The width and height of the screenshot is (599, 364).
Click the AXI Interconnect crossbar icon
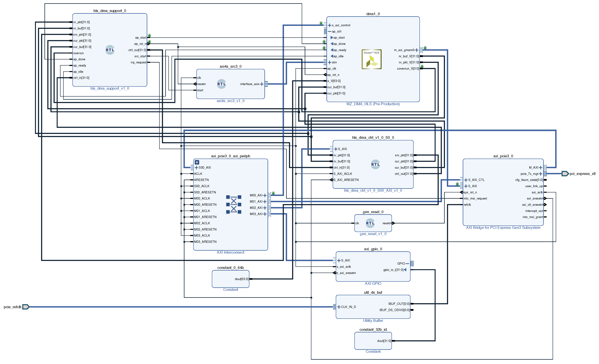coord(233,204)
